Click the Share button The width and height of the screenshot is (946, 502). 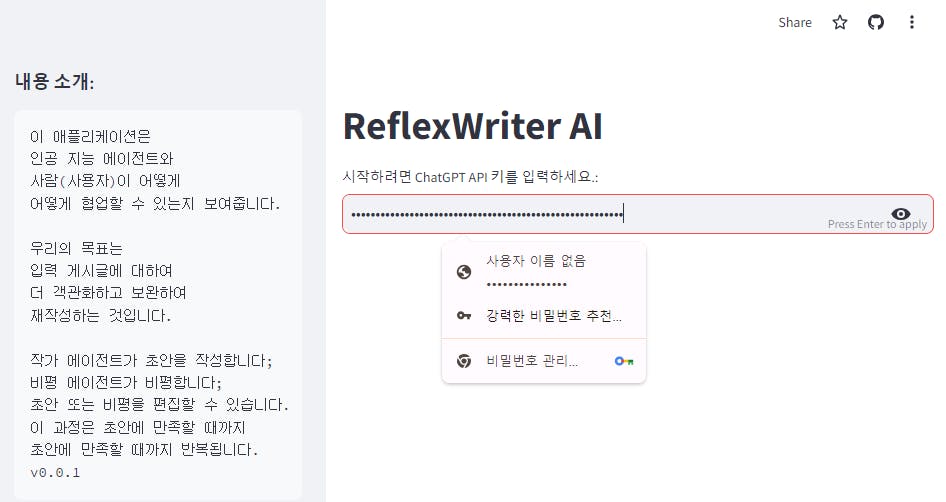click(795, 22)
